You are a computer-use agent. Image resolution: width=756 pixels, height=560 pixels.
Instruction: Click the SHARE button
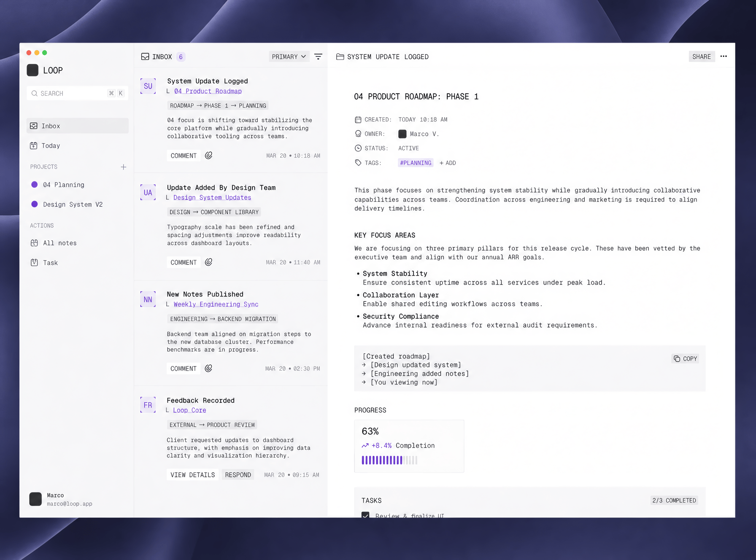(702, 57)
